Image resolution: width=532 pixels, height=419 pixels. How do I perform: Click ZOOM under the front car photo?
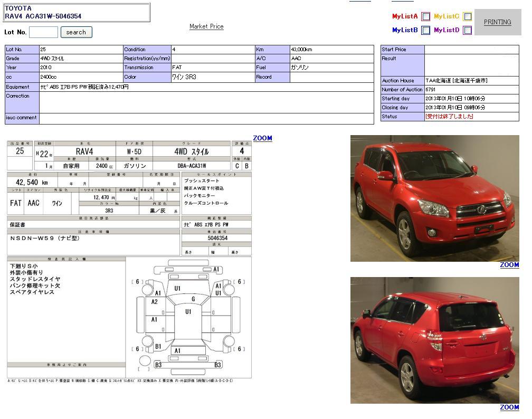coord(509,265)
